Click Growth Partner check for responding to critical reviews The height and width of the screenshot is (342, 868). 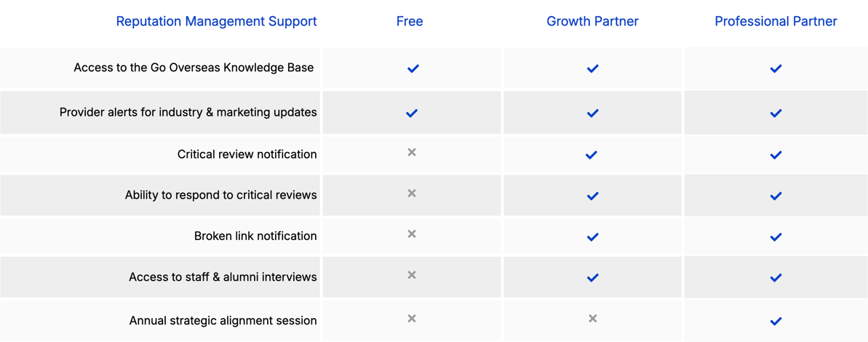592,196
